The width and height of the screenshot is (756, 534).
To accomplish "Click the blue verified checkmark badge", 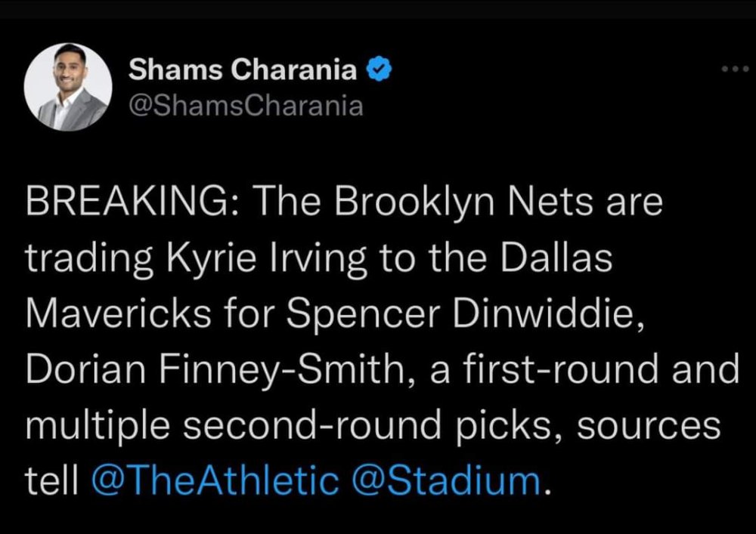I will click(x=380, y=69).
